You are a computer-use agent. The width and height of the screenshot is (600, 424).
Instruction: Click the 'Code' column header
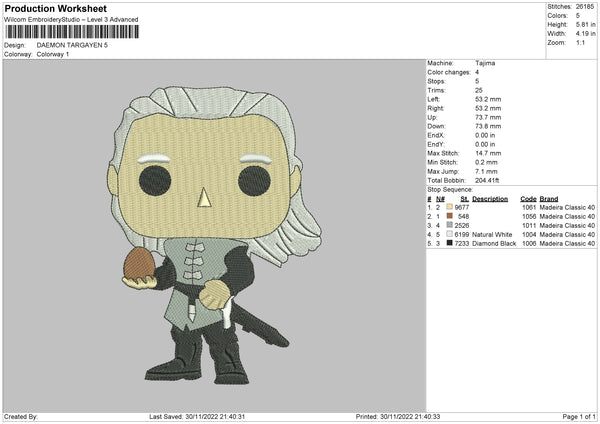tap(528, 199)
